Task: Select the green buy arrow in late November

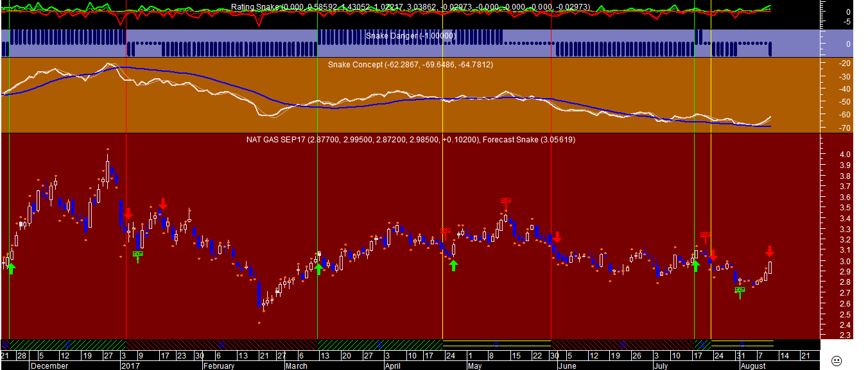Action: [10, 268]
